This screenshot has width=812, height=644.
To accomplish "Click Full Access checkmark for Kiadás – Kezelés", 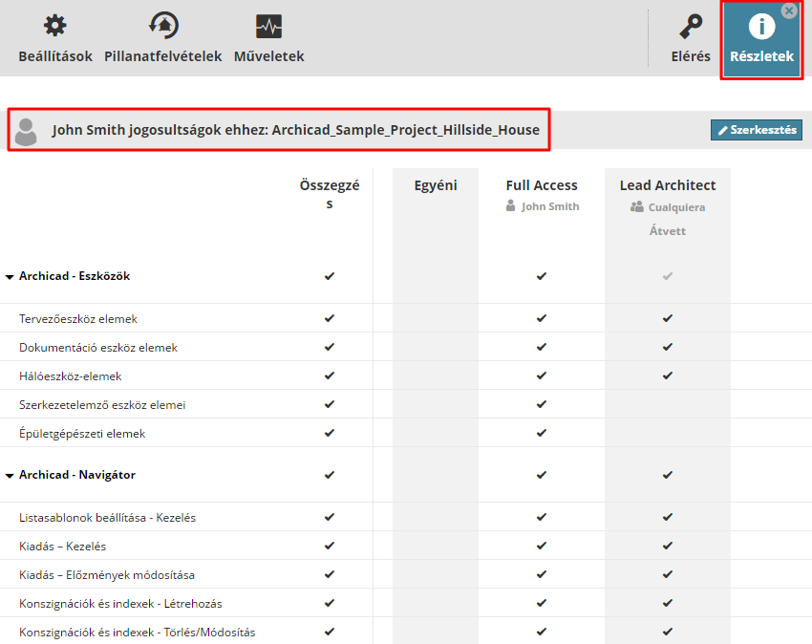I will coord(542,546).
